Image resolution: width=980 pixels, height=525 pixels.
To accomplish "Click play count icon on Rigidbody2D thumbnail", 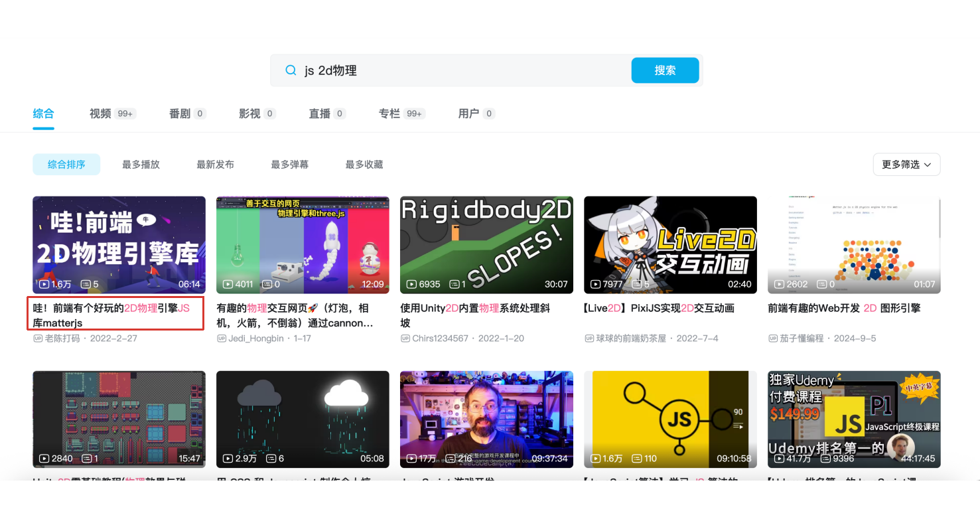I will click(411, 284).
